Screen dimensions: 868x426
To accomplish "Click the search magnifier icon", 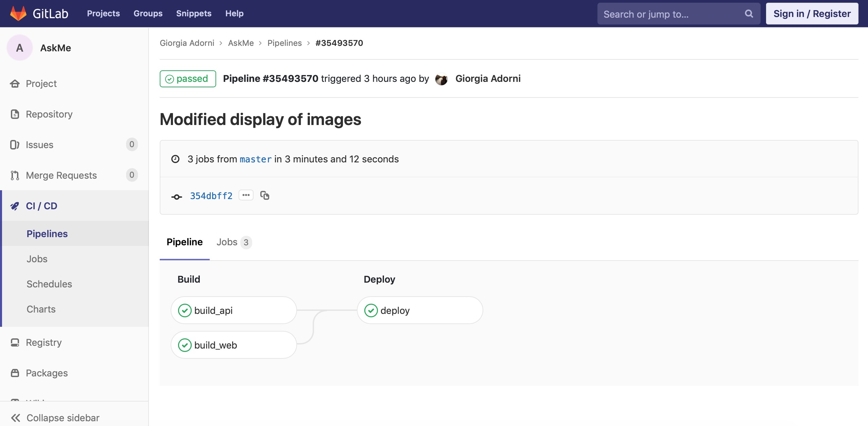I will tap(749, 14).
